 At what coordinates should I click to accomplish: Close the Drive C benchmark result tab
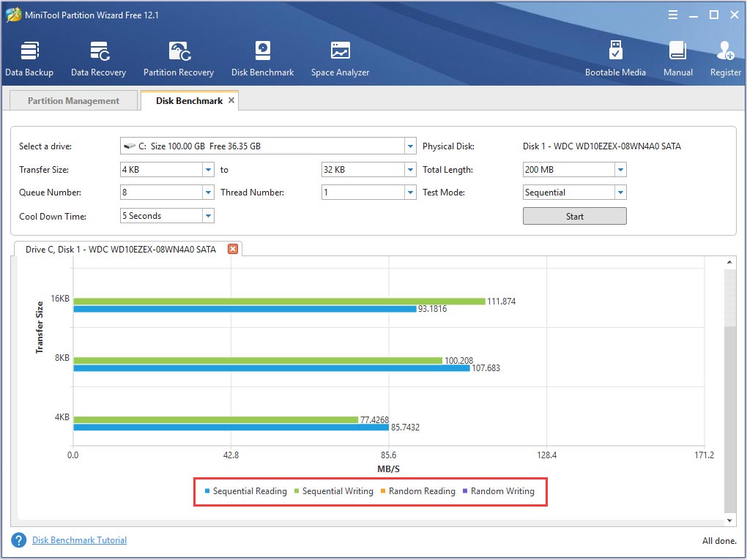233,249
